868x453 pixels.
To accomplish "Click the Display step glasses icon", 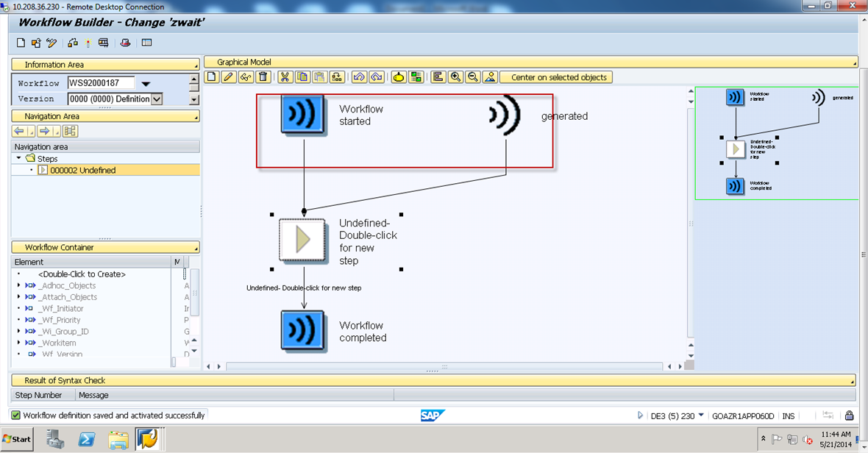I will pos(246,77).
